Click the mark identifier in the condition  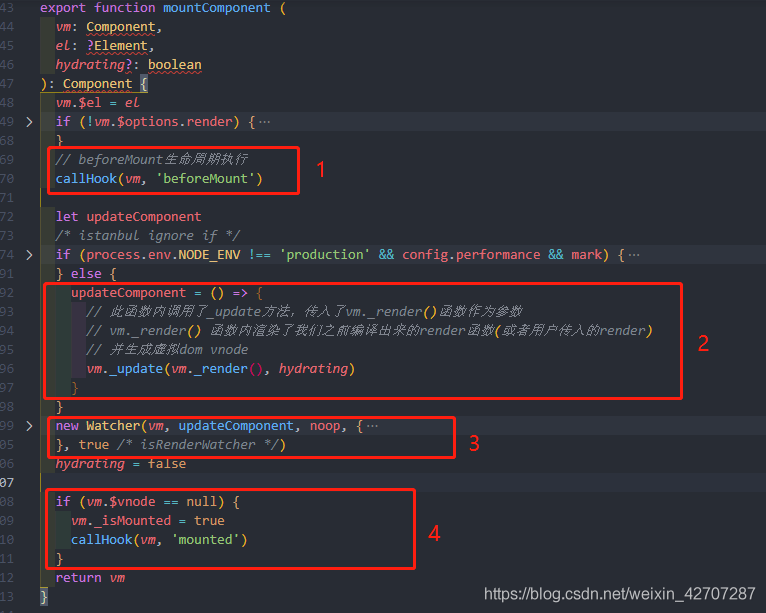[x=586, y=255]
